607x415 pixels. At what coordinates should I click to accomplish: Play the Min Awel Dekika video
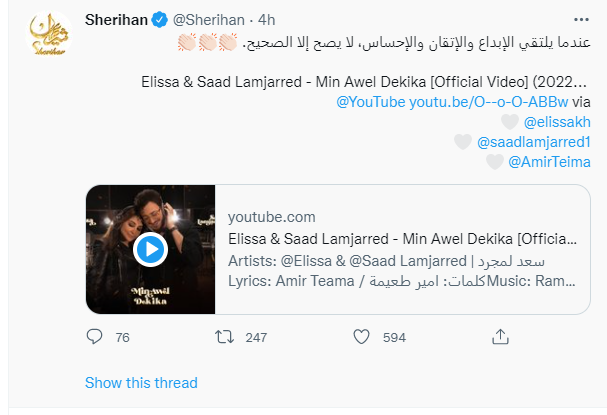[149, 248]
